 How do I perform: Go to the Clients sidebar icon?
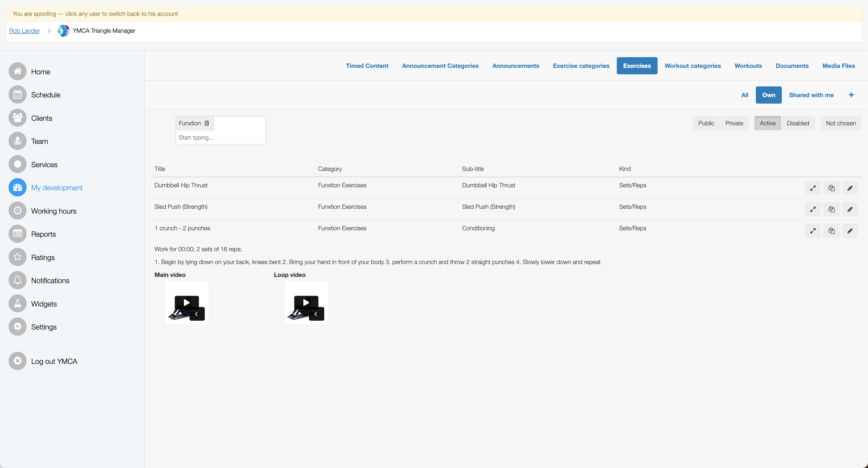click(x=17, y=118)
